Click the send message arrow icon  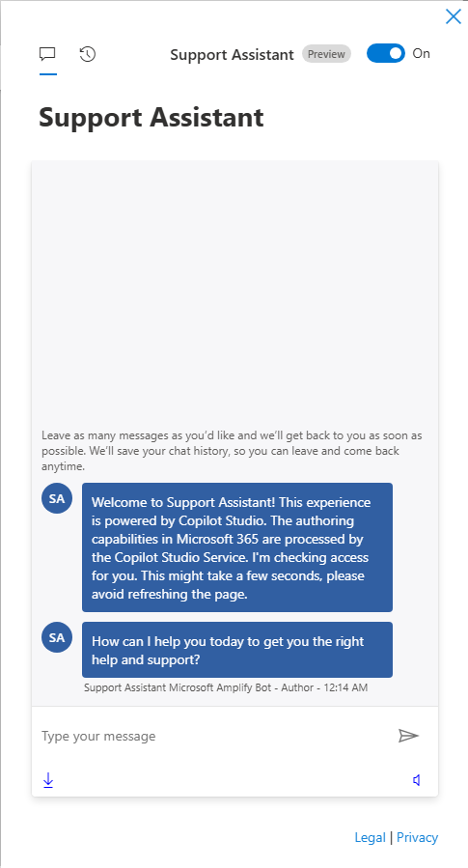click(x=408, y=736)
